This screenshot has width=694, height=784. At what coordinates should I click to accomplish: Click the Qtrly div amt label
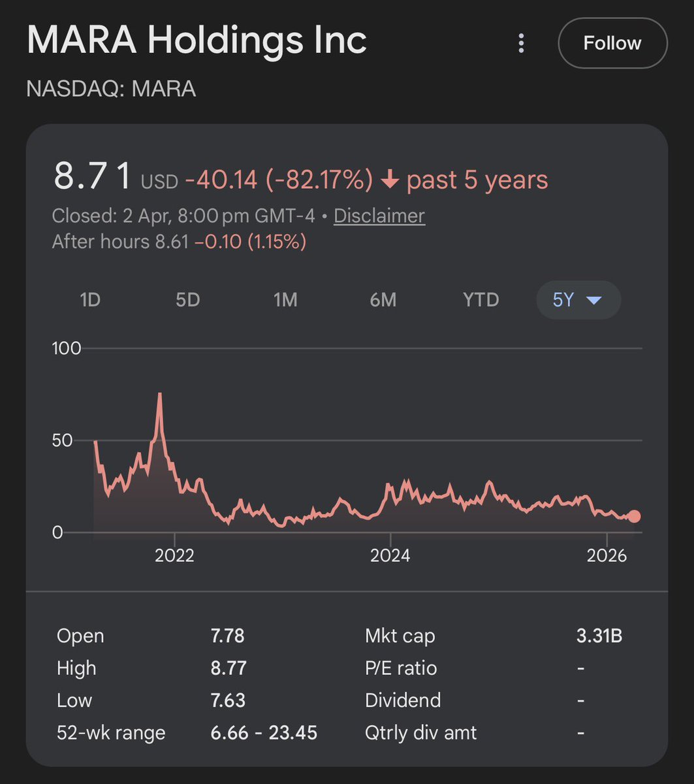(421, 732)
